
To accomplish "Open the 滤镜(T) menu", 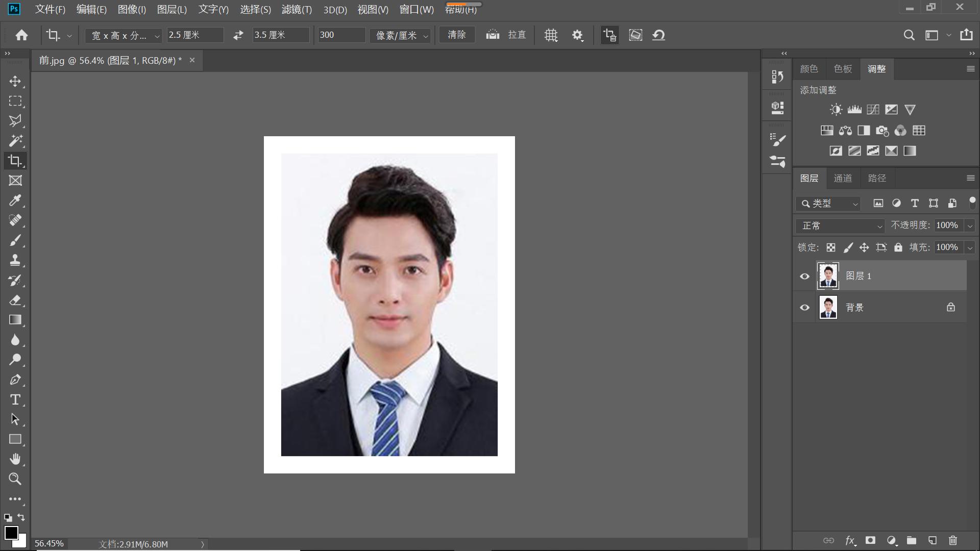I will point(296,9).
